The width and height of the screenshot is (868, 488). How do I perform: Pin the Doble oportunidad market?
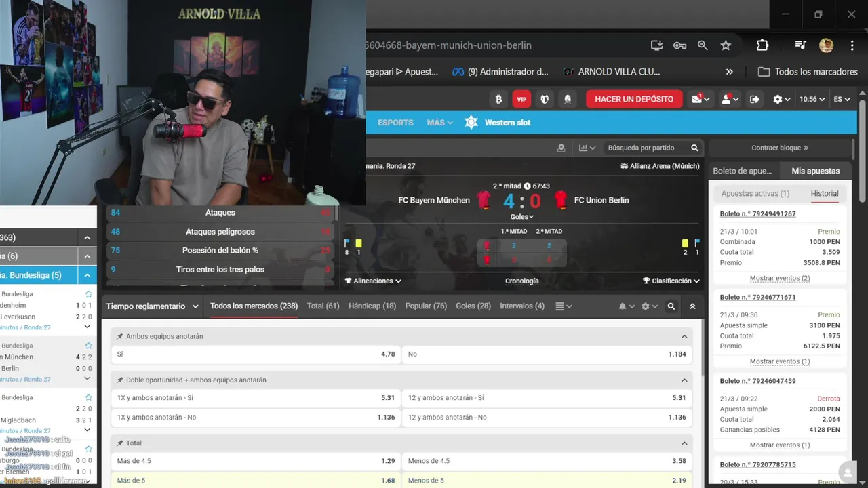click(x=120, y=380)
